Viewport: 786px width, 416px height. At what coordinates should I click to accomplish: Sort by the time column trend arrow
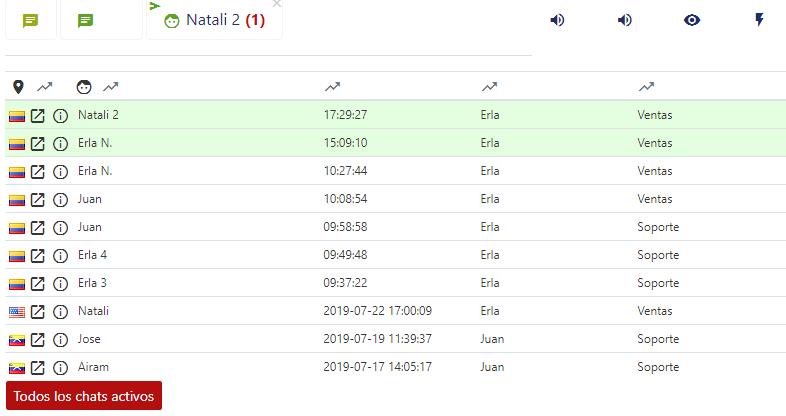(x=332, y=88)
